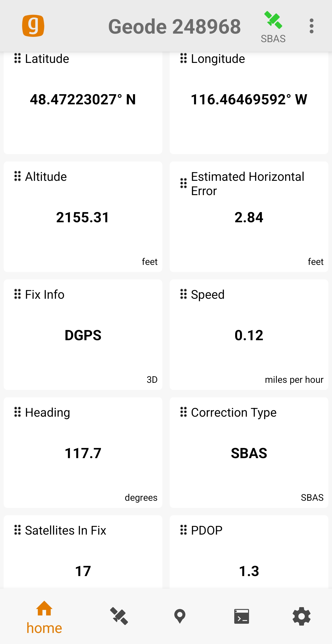Open the settings gear tab
The image size is (332, 644).
[302, 616]
